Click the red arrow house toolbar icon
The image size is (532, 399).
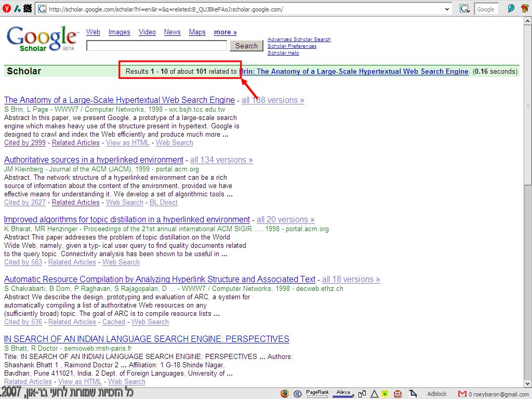525,8
